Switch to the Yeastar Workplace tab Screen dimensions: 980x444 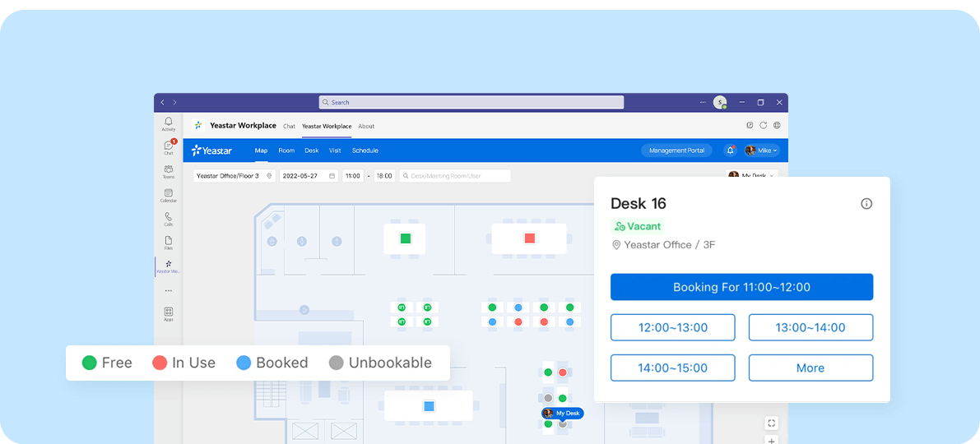(x=327, y=126)
